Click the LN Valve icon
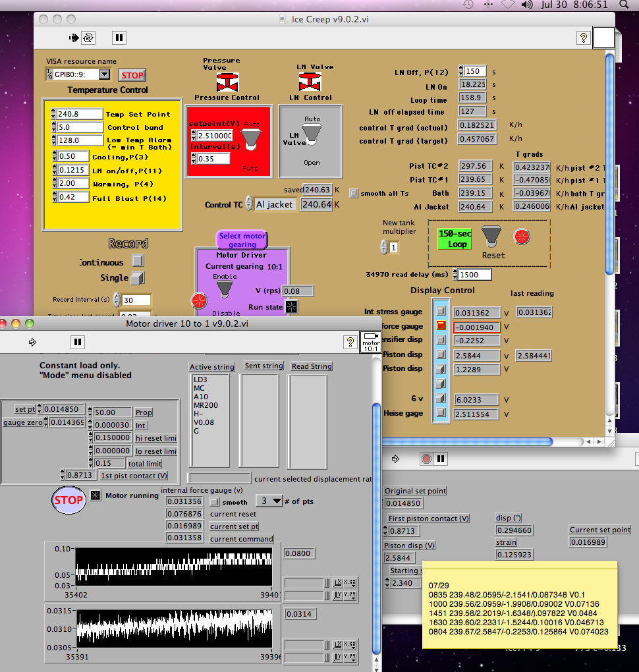 (x=310, y=82)
